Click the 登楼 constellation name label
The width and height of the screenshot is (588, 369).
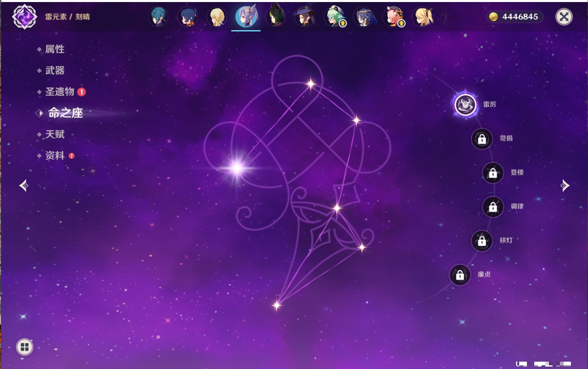click(x=517, y=172)
